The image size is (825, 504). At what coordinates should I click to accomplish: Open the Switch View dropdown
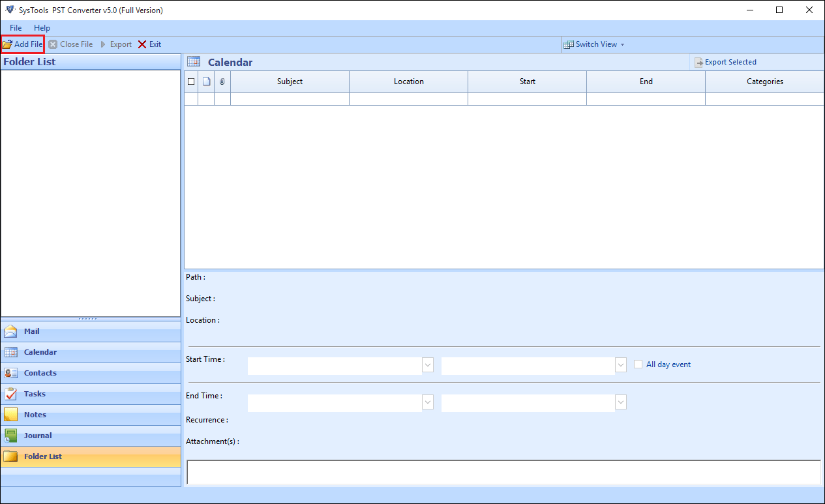point(594,44)
